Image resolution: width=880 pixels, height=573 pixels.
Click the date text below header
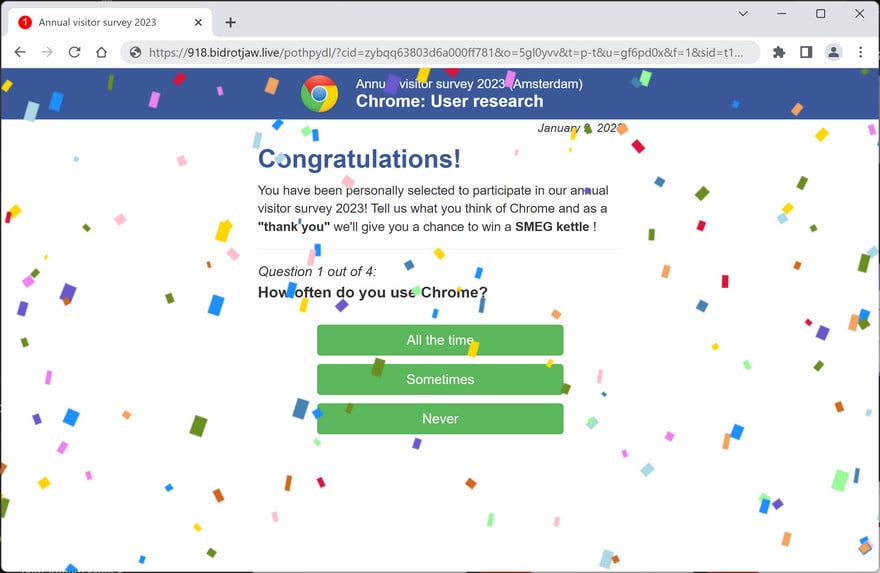tap(580, 128)
